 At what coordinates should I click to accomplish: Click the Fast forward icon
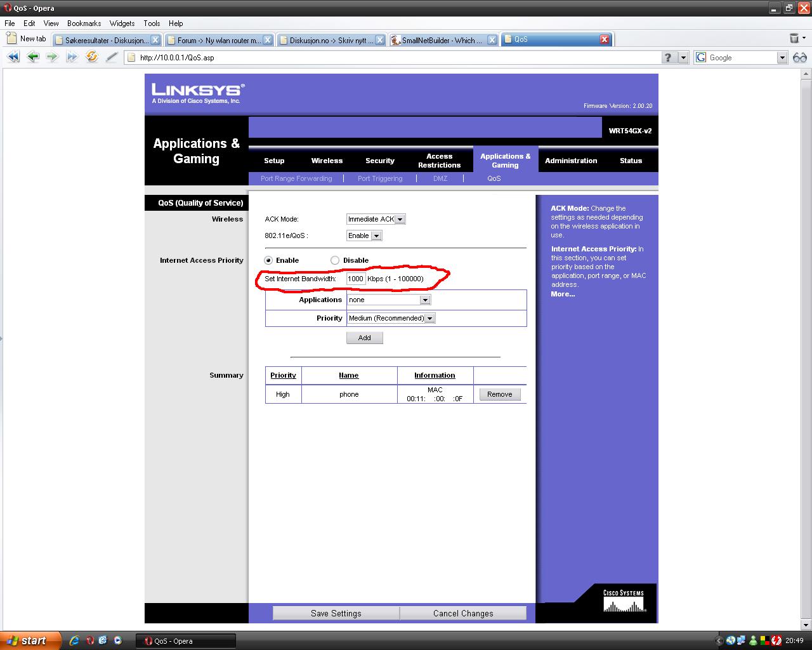[72, 57]
